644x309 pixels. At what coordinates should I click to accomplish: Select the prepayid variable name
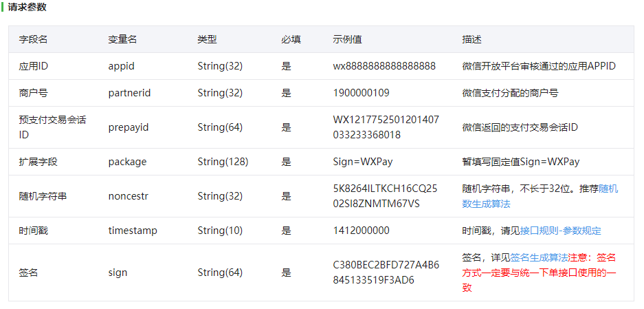point(129,127)
